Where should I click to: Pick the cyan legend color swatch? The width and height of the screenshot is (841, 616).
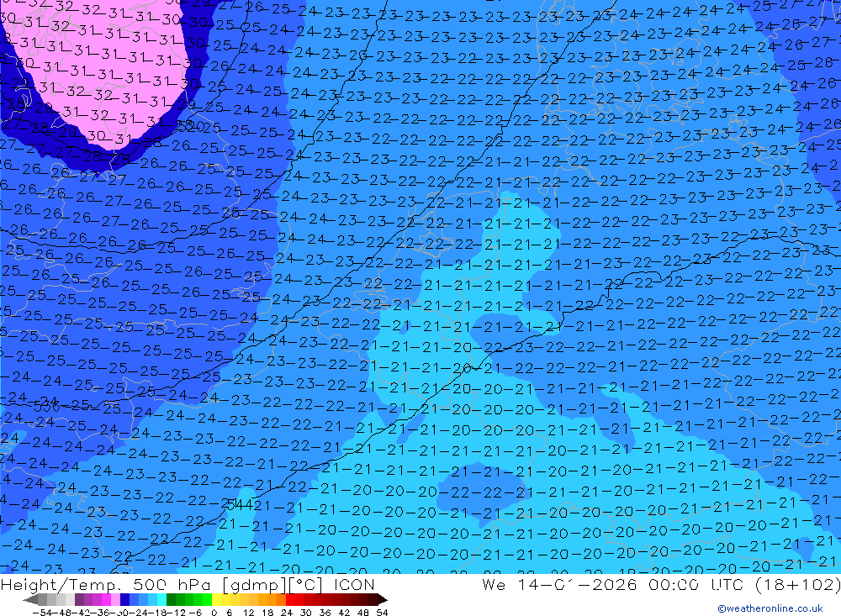pos(161,599)
